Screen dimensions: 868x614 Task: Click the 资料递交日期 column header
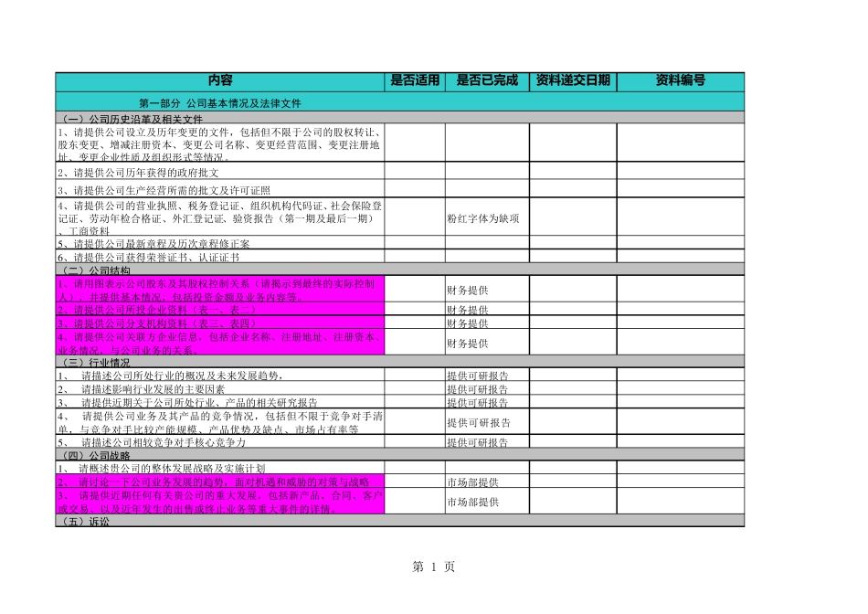click(573, 80)
